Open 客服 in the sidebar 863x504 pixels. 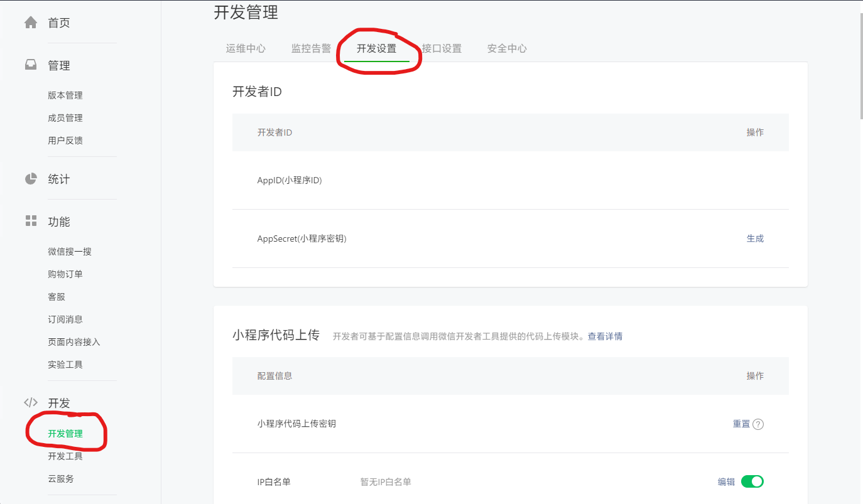[57, 297]
